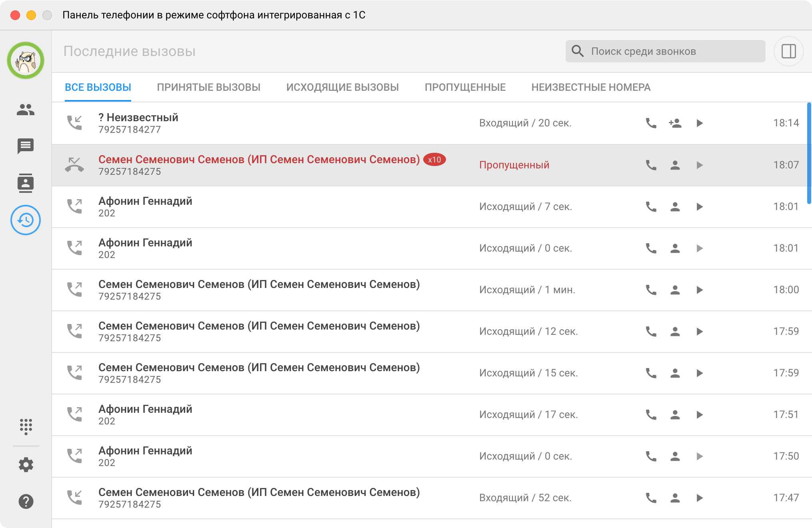This screenshot has width=812, height=528.
Task: Open the contacts book sidebar icon
Action: click(x=26, y=183)
